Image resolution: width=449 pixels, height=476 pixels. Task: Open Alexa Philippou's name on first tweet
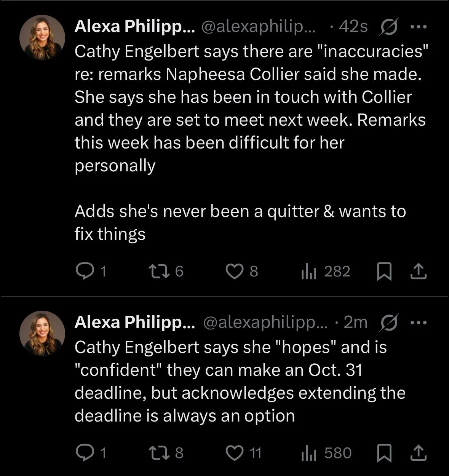[x=134, y=26]
